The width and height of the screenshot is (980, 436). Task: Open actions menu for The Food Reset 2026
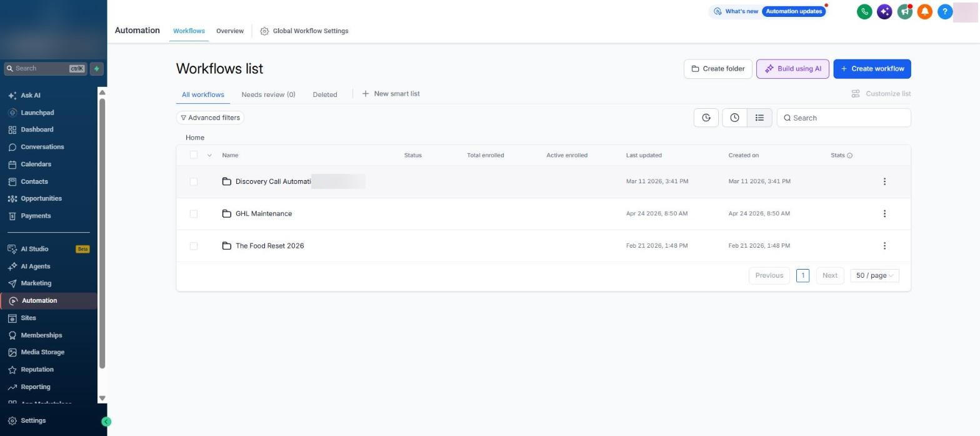point(884,246)
